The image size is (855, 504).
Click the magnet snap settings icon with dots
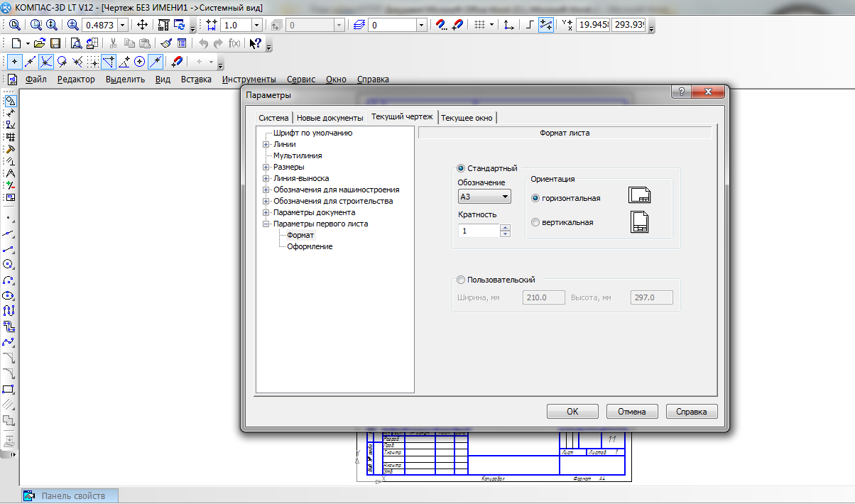442,25
